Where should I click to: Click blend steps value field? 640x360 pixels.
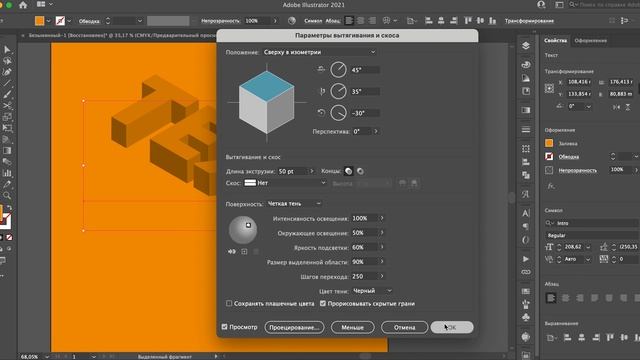(x=364, y=276)
